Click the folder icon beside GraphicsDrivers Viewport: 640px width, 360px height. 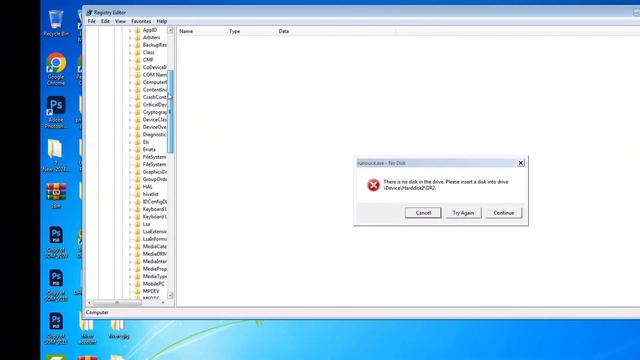coord(138,172)
